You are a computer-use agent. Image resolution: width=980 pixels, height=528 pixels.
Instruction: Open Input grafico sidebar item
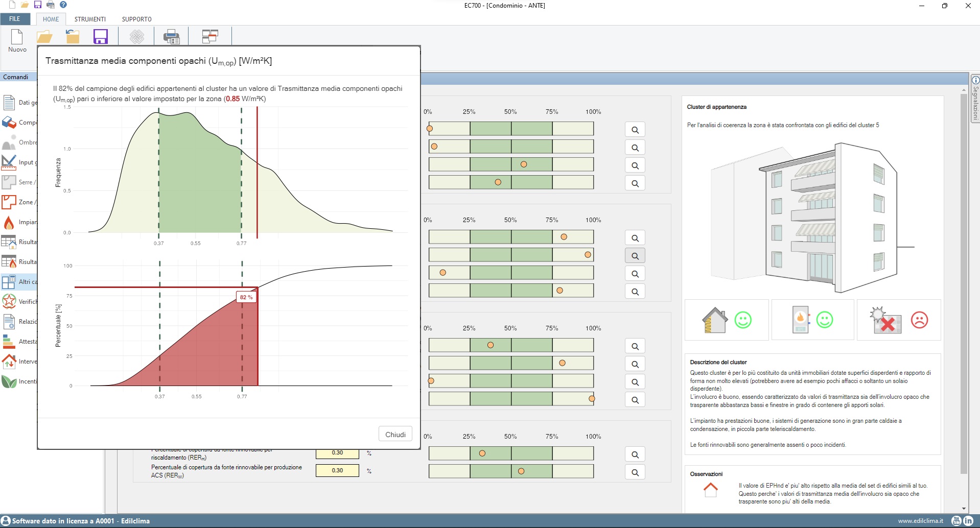[x=19, y=162]
